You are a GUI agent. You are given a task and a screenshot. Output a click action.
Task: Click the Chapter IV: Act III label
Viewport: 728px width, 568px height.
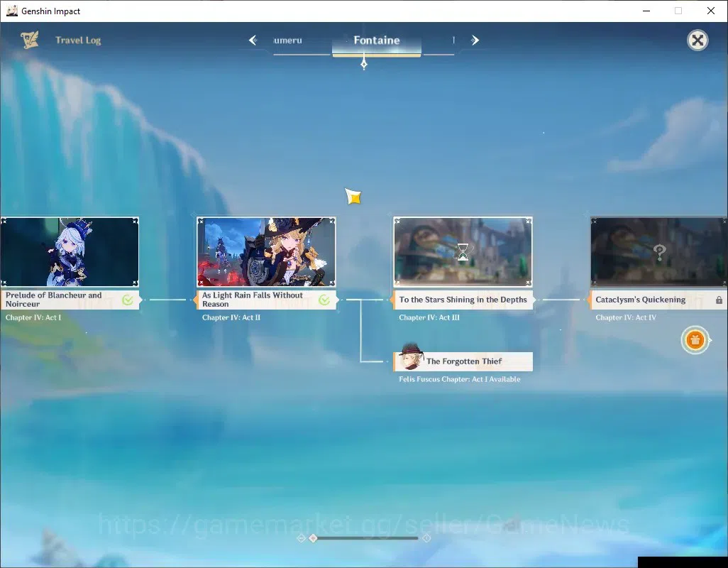[x=429, y=317]
